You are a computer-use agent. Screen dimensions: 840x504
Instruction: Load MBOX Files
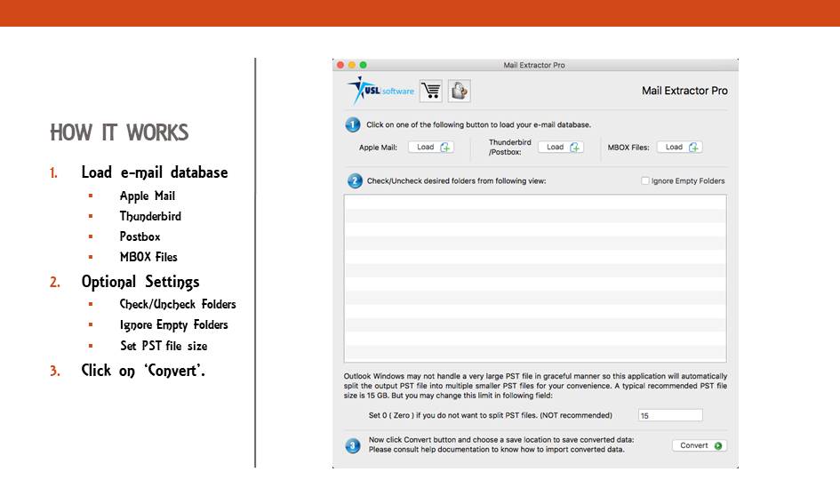click(680, 147)
